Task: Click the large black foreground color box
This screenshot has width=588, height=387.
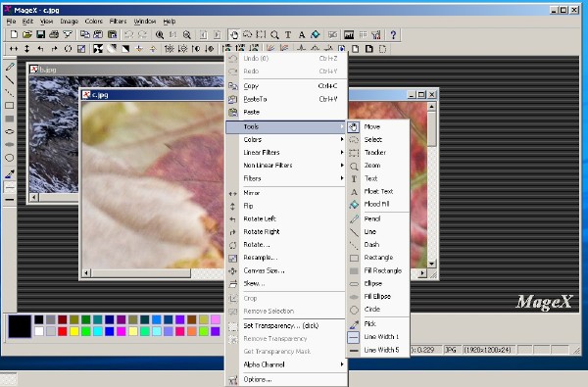Action: (x=20, y=326)
